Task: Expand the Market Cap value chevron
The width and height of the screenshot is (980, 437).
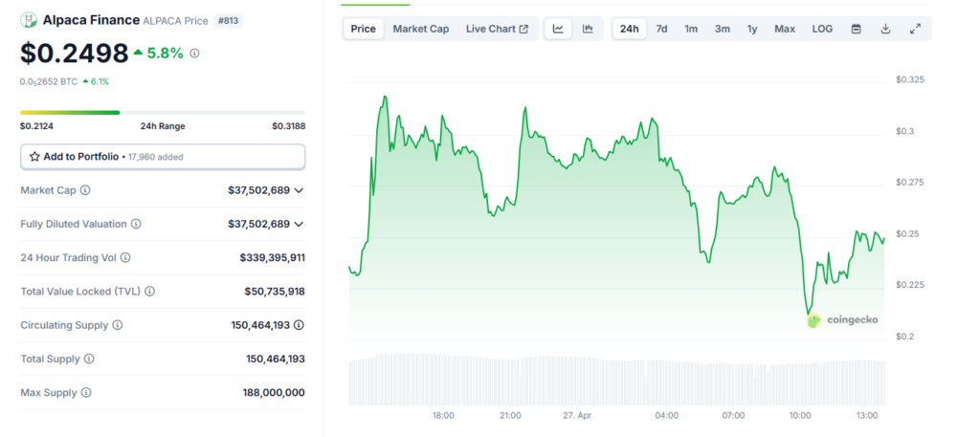Action: point(299,190)
